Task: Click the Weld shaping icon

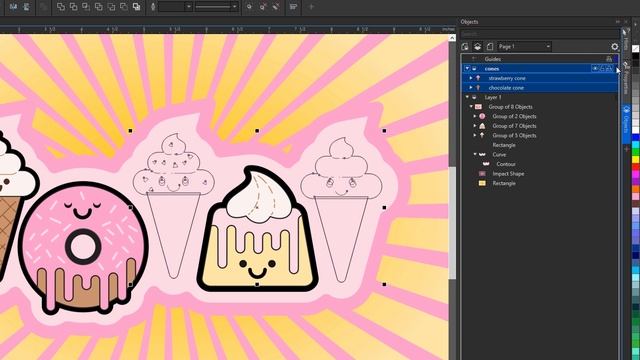Action: tap(60, 7)
